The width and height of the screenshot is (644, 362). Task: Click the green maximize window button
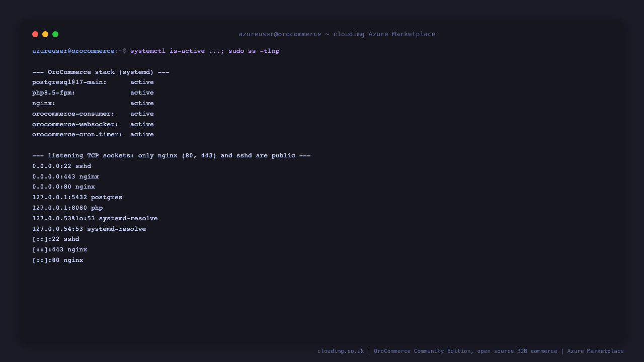[55, 34]
